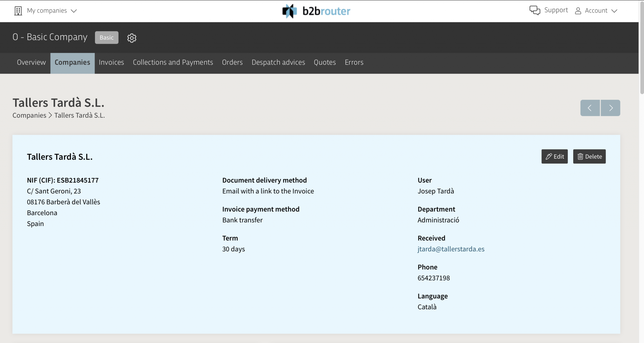This screenshot has width=644, height=343.
Task: Click the Tallers Tardà S.L. page heading
Action: click(58, 103)
